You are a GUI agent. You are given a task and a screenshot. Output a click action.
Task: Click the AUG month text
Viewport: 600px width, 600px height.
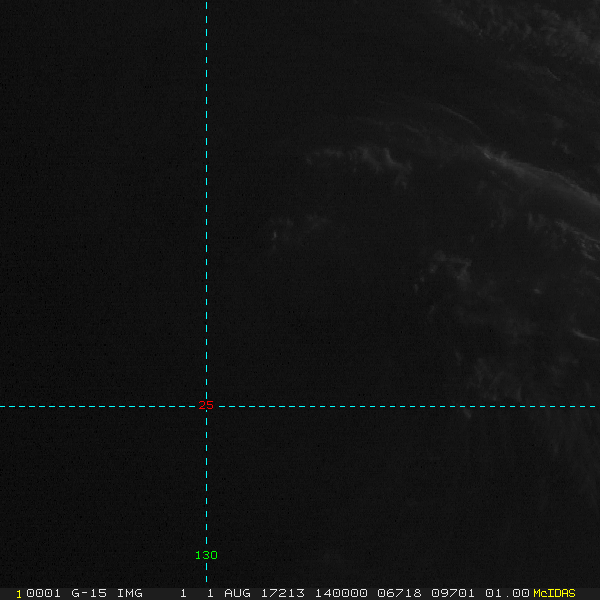[237, 593]
